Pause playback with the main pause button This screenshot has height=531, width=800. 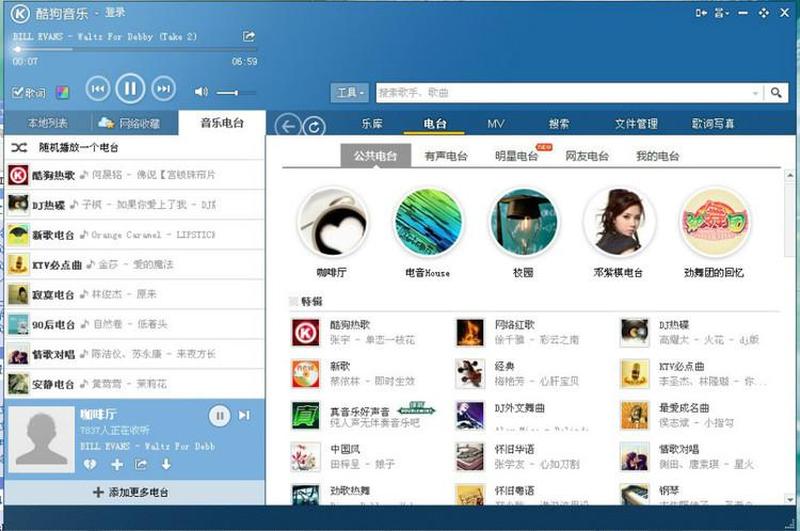pos(130,89)
